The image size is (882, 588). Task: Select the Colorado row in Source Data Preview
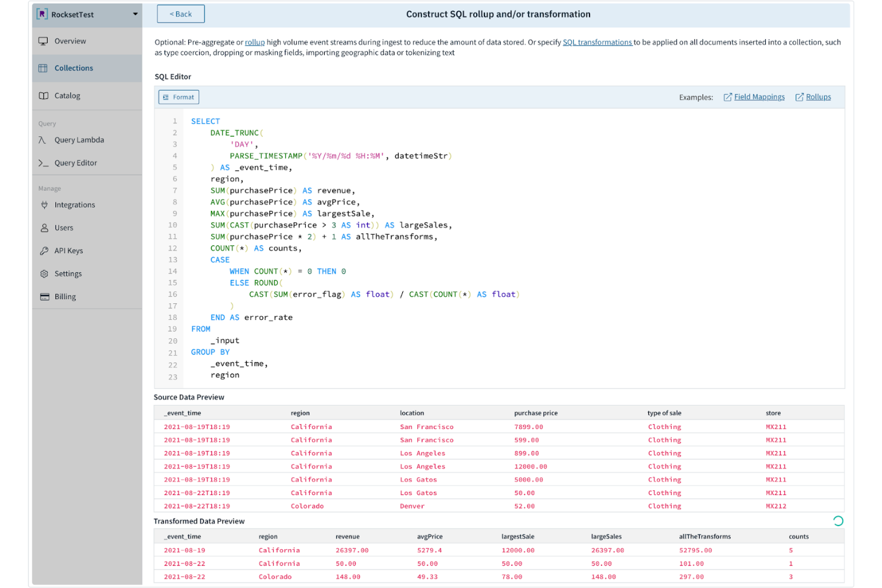coord(307,506)
